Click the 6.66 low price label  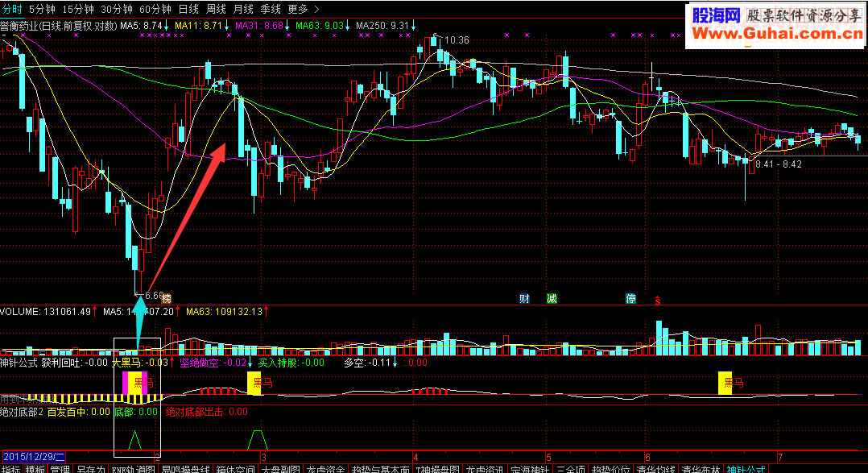tap(153, 296)
